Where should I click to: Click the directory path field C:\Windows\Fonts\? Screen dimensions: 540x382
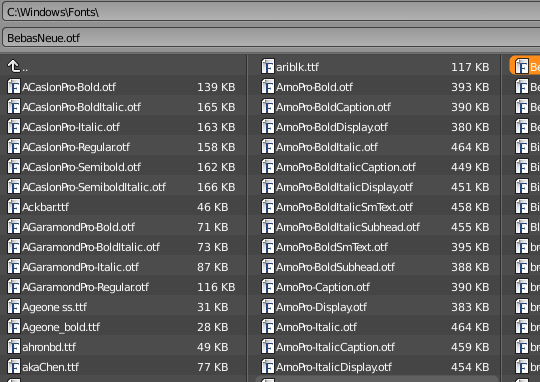point(271,12)
